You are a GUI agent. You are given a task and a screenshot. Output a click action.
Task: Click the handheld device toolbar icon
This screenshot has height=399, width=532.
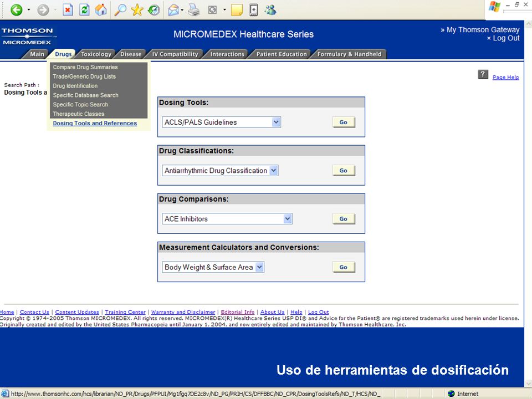coord(253,10)
